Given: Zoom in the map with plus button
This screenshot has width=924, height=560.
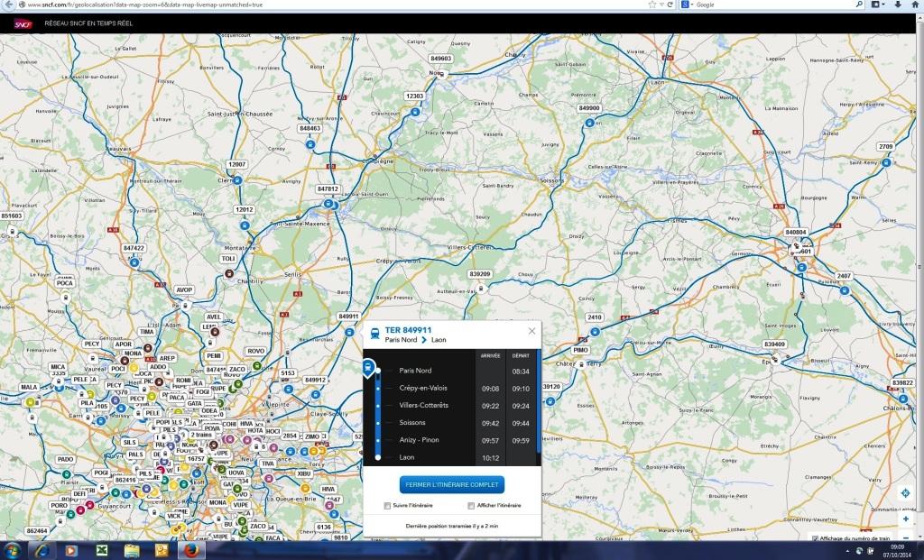Looking at the screenshot, I should click(x=904, y=519).
